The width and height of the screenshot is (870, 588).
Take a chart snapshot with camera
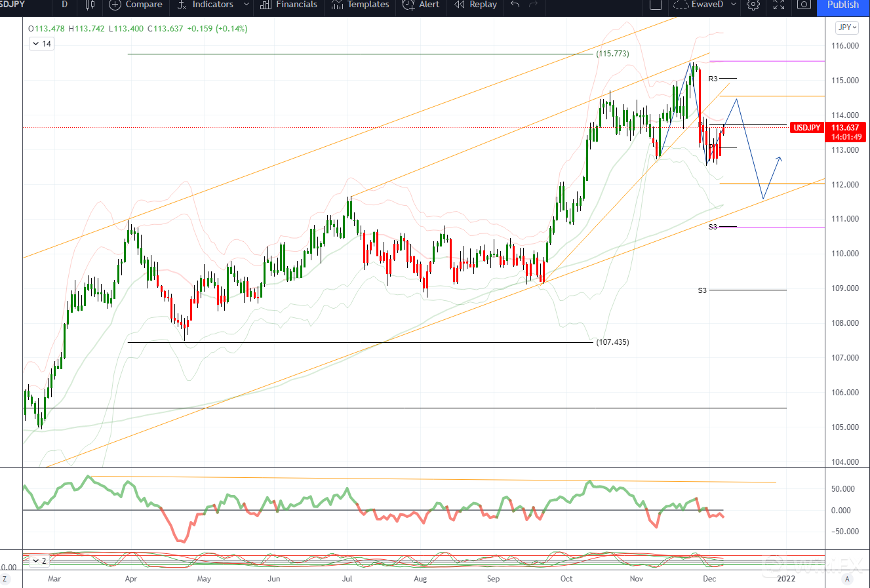(804, 5)
